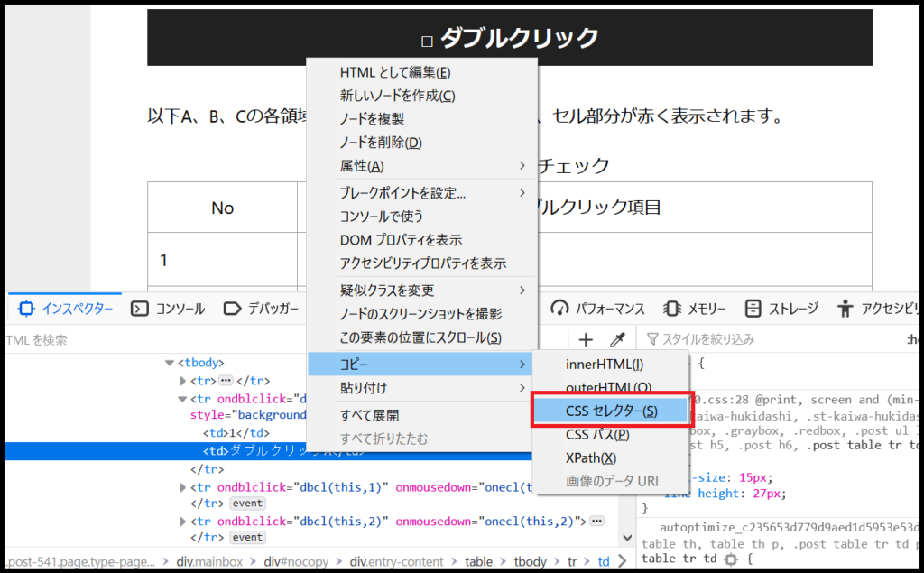This screenshot has height=573, width=924.
Task: Toggle the :hov pseudo-class panel button
Action: pyautogui.click(x=913, y=339)
